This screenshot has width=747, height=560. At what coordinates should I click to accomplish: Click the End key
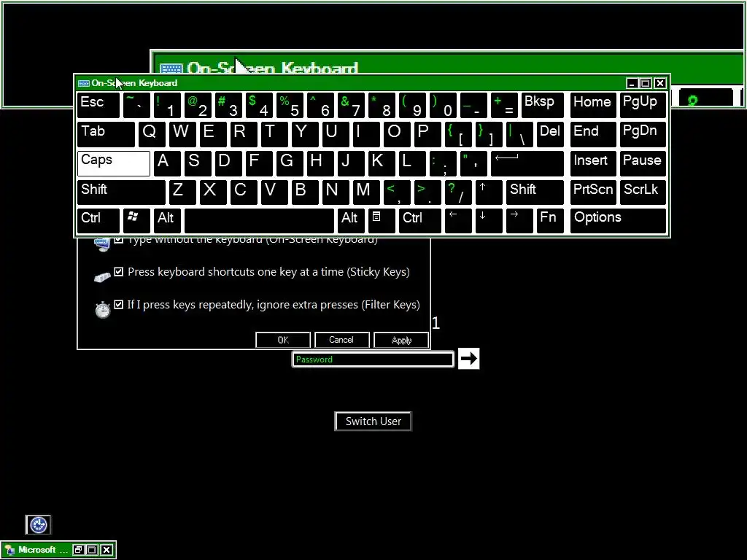coord(593,134)
